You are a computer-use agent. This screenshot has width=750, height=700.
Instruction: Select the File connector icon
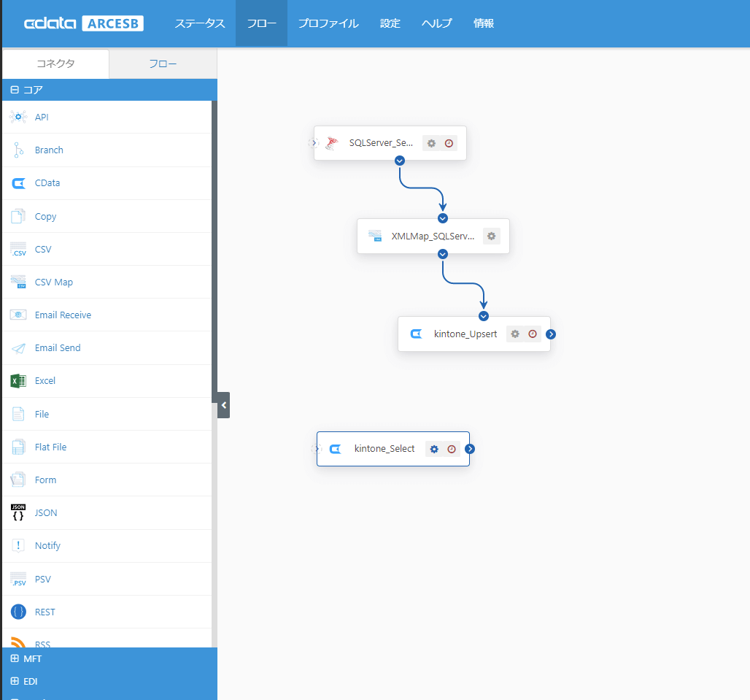(18, 414)
